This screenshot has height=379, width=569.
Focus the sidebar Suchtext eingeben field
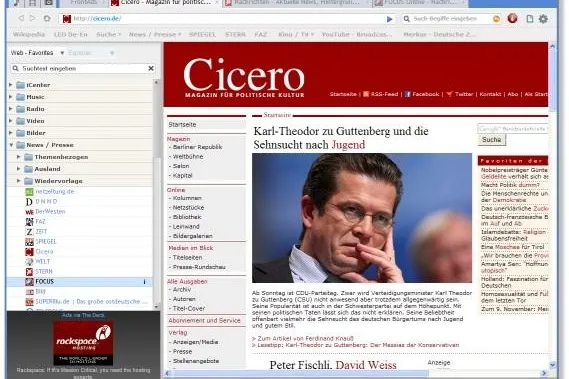pyautogui.click(x=83, y=68)
